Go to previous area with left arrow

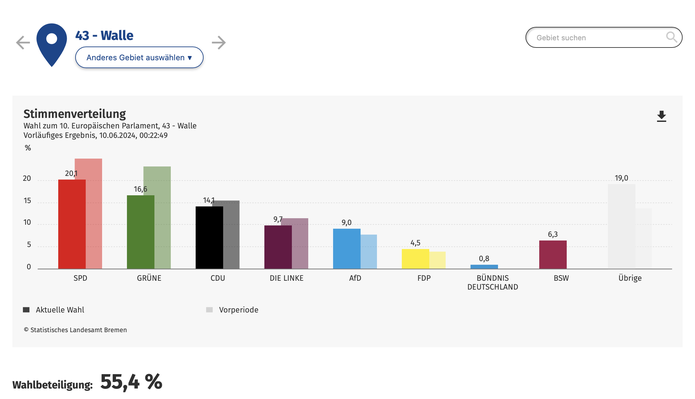pos(23,43)
